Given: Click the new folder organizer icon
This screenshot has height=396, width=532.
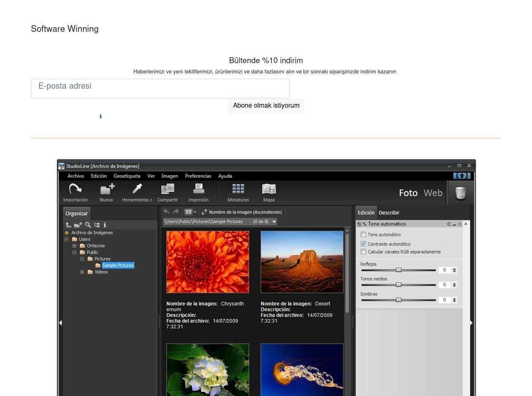Looking at the screenshot, I should tap(78, 225).
